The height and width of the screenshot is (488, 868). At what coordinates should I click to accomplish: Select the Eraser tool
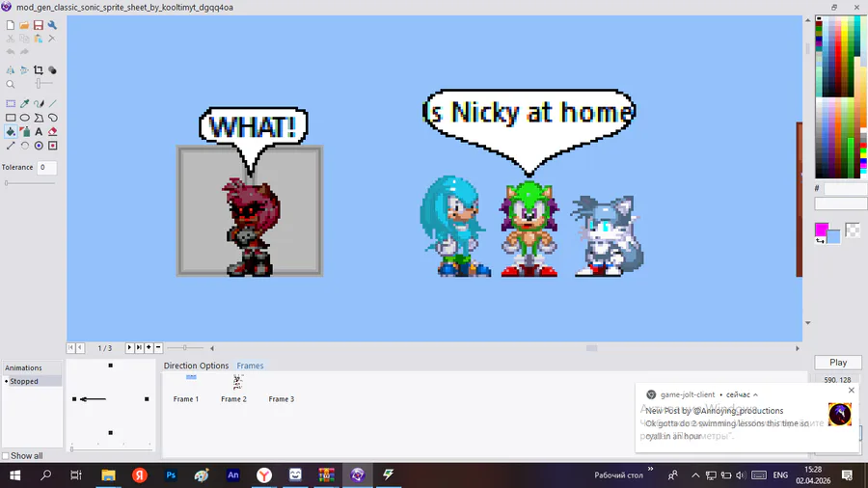point(52,132)
